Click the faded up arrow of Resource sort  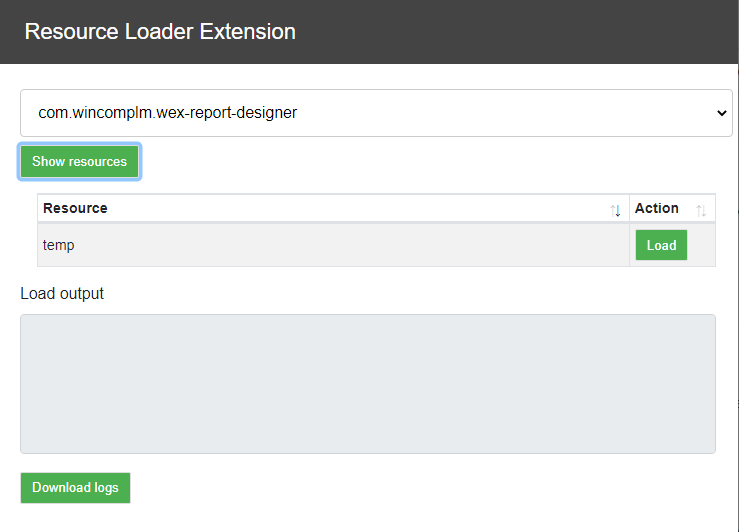tap(613, 210)
